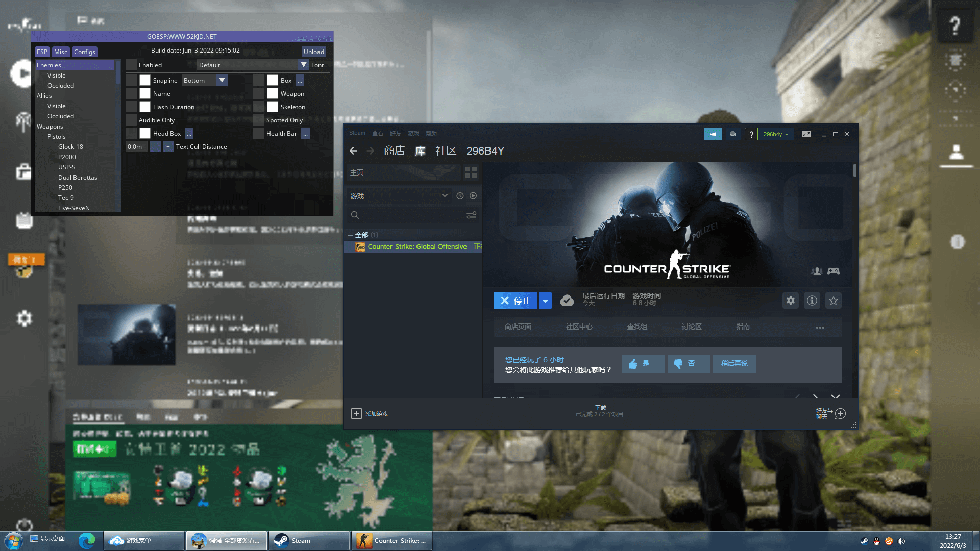Enter Steam Big Picture mode icon

click(806, 134)
